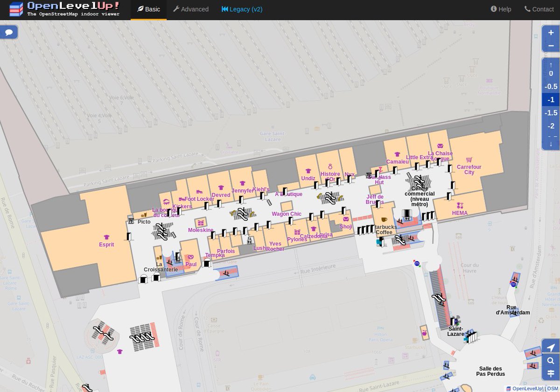The height and width of the screenshot is (392, 560).
Task: Click the Devred shop label
Action: pyautogui.click(x=221, y=195)
